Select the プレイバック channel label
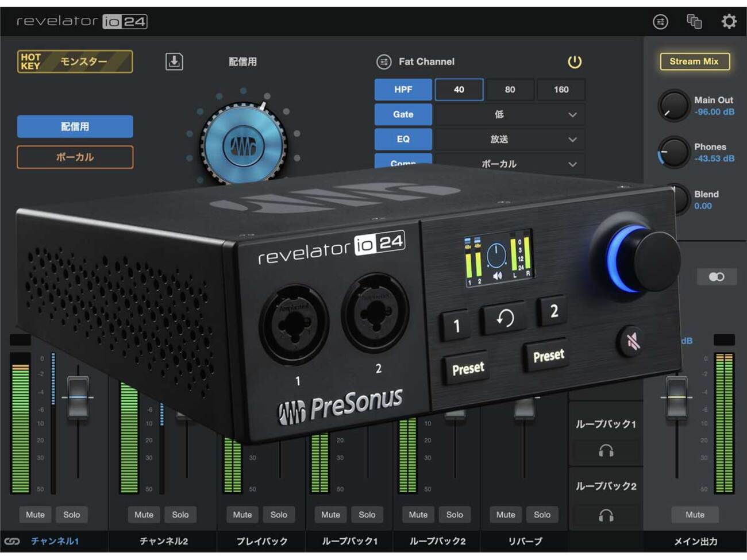The image size is (747, 560). 262,541
